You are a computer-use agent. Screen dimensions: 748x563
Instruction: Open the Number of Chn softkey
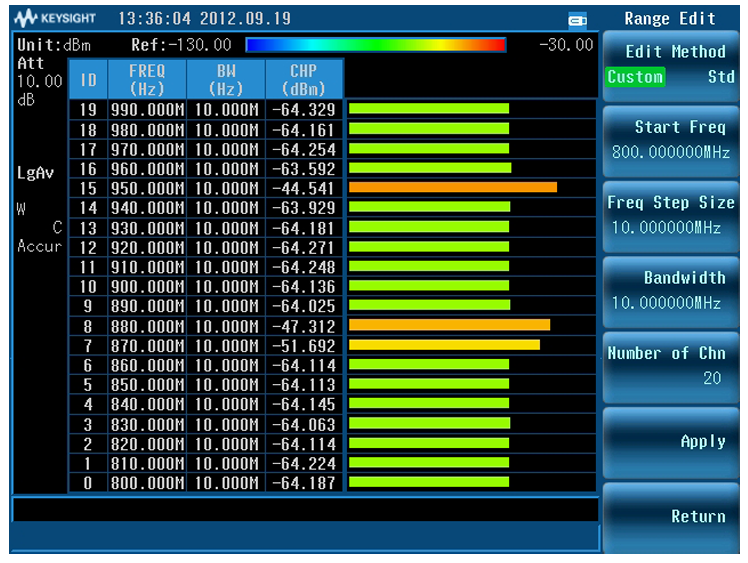671,367
